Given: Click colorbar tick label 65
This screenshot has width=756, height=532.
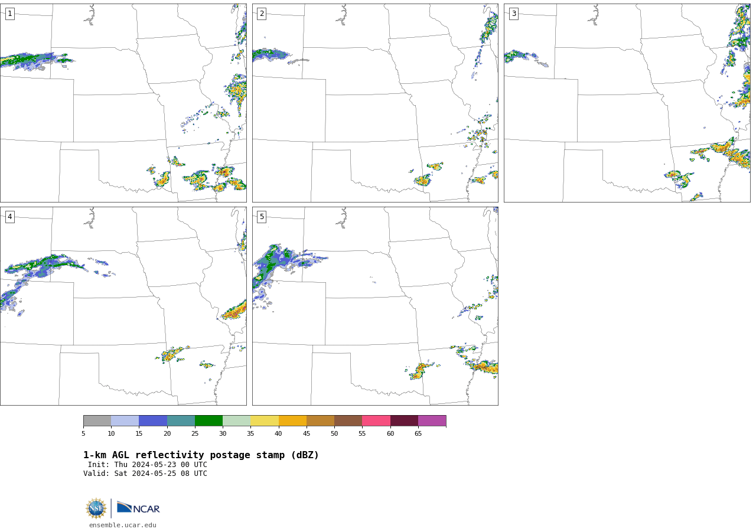Looking at the screenshot, I should pyautogui.click(x=418, y=434).
